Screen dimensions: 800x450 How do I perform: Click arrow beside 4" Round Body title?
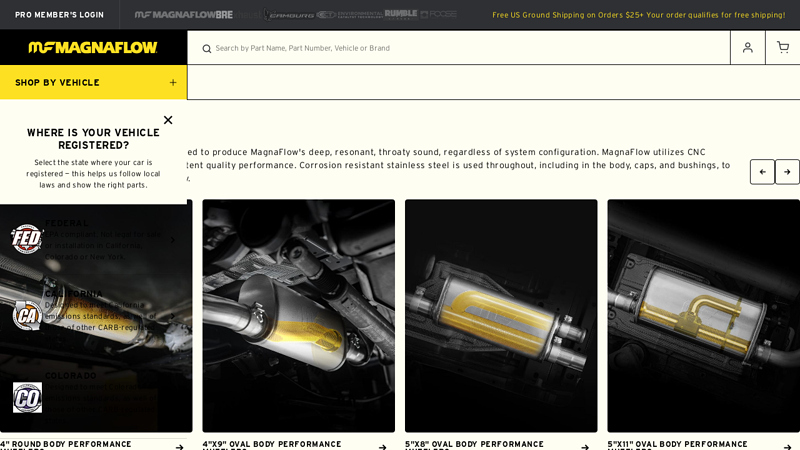180,447
